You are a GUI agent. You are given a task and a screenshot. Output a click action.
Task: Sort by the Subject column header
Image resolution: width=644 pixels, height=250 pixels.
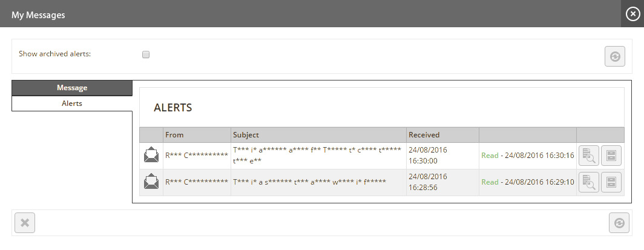pyautogui.click(x=318, y=134)
